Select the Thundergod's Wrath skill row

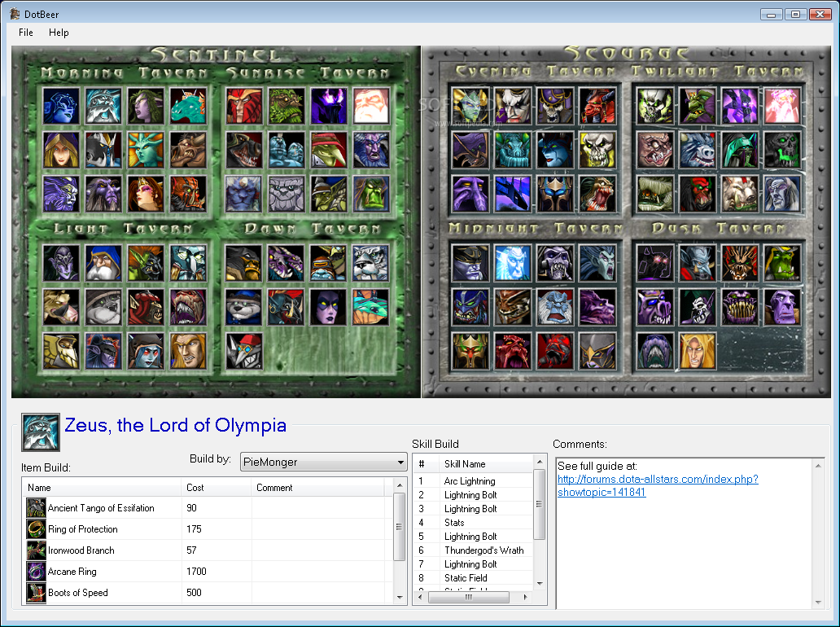click(474, 550)
